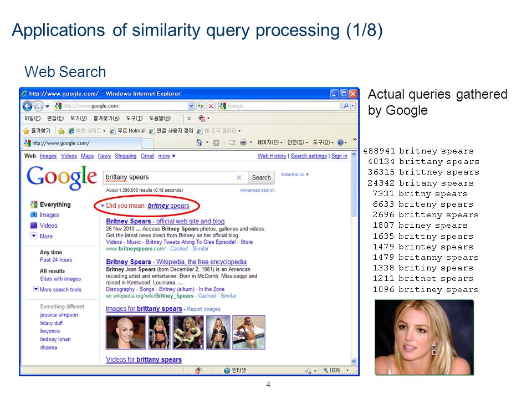Open the 무료 Hotmail favorites link
532x399 pixels.
(x=128, y=131)
